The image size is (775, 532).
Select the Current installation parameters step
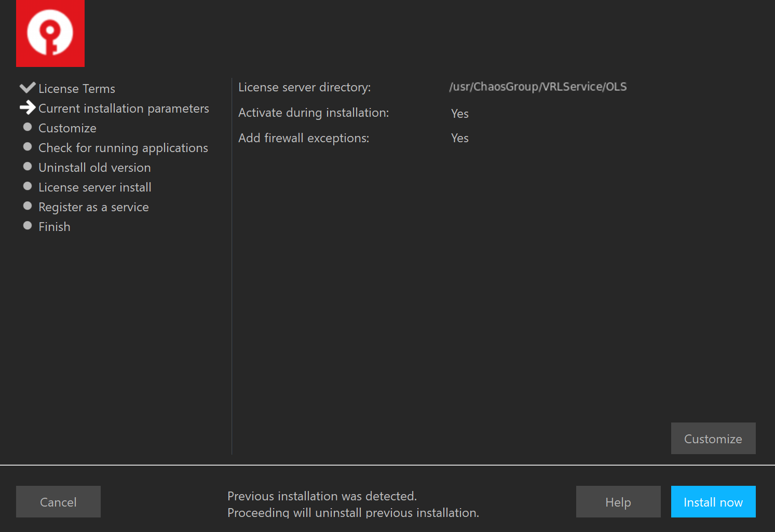124,108
